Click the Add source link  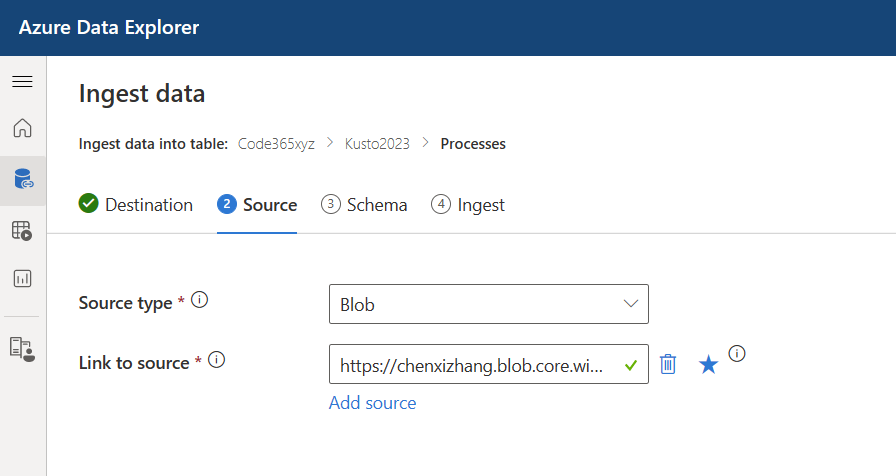373,403
